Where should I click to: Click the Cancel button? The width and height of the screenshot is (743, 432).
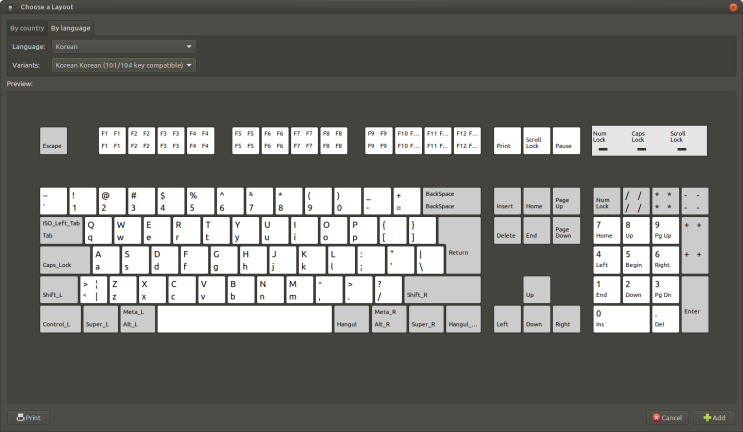(667, 417)
